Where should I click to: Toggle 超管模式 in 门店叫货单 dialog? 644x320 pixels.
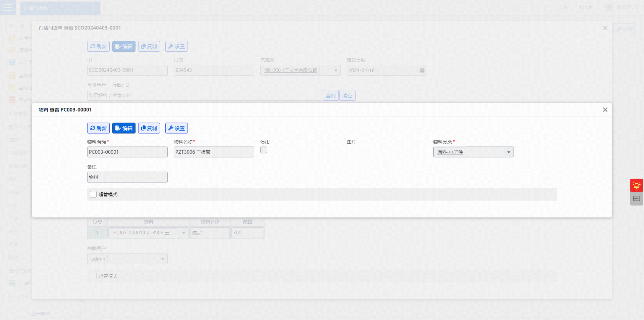(93, 276)
